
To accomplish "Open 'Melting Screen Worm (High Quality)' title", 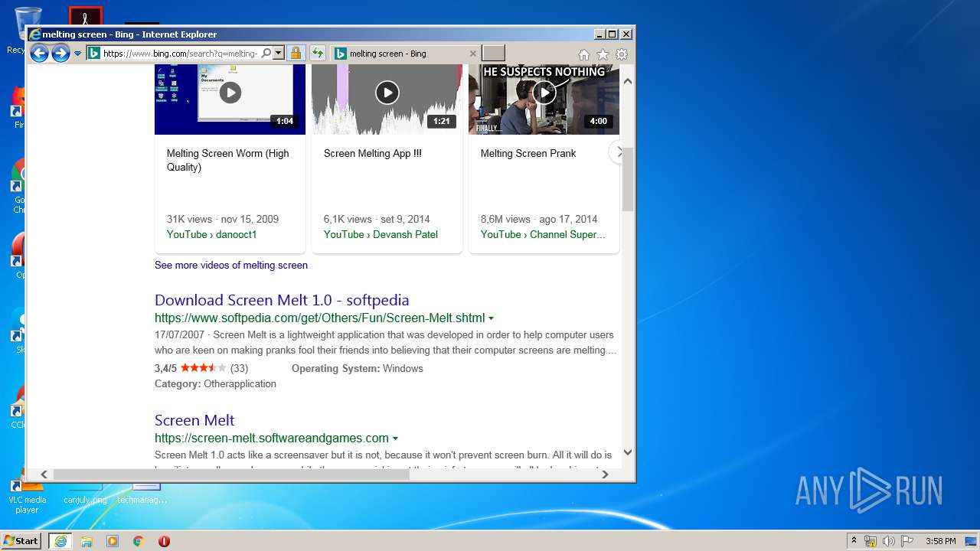I will (228, 160).
